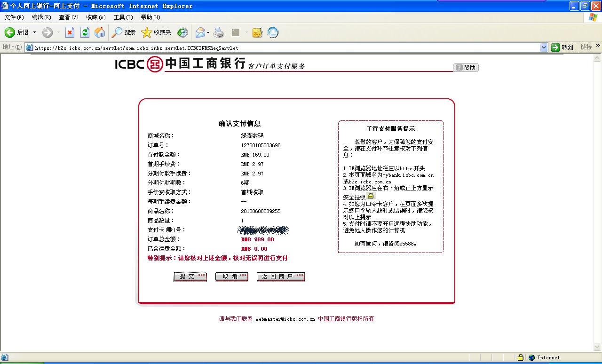Cancel payment with 取消 button
602x364 pixels.
point(232,277)
